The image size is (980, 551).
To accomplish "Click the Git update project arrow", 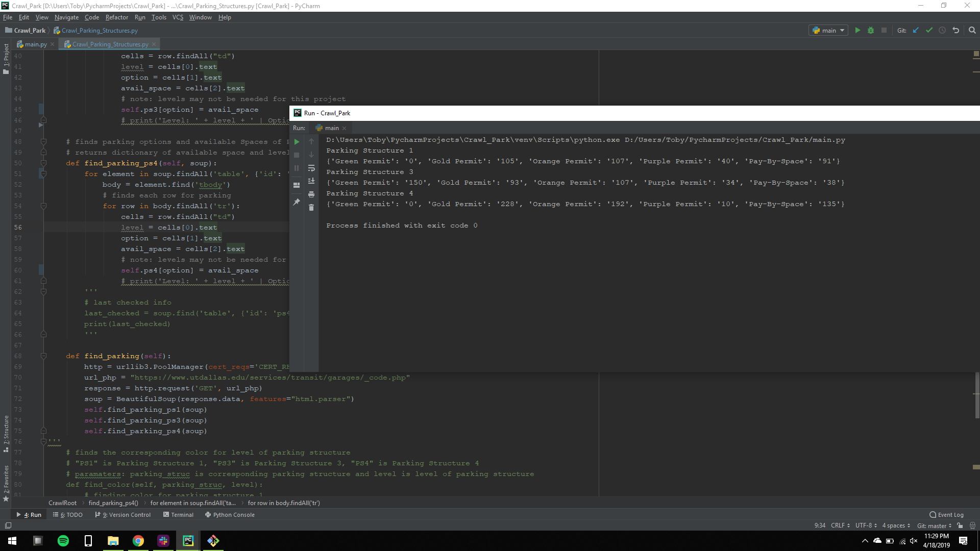I will click(916, 31).
